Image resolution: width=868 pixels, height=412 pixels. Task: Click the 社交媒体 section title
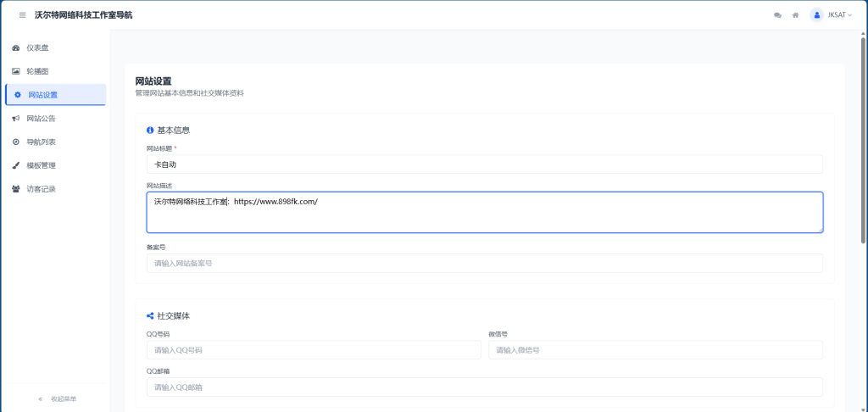(174, 315)
